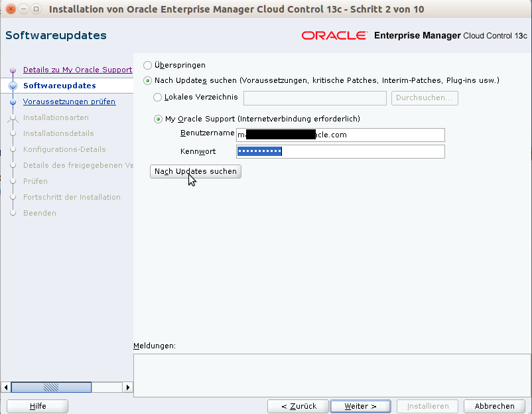The image size is (532, 414).
Task: Click the Lokales Verzeichnis path field
Action: point(315,98)
